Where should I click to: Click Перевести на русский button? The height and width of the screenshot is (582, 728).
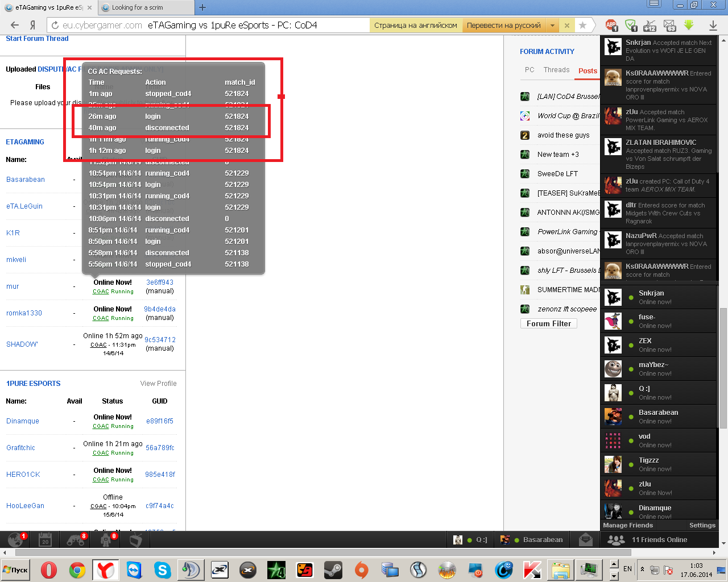(503, 25)
